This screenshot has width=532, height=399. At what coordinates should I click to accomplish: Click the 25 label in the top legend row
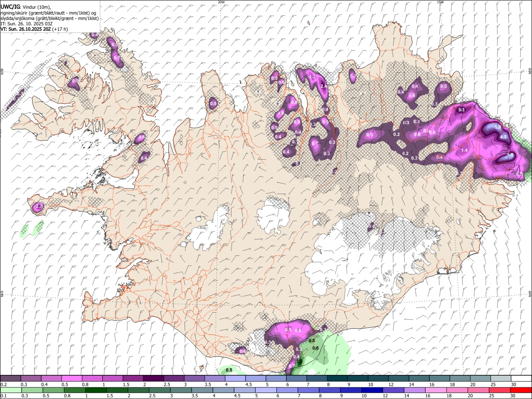(493, 384)
